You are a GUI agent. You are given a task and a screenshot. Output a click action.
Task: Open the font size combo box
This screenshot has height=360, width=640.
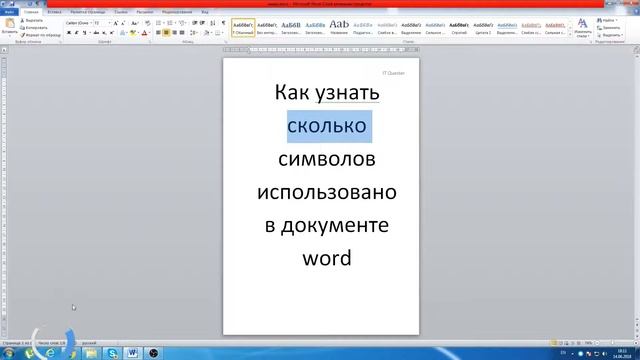tap(102, 23)
